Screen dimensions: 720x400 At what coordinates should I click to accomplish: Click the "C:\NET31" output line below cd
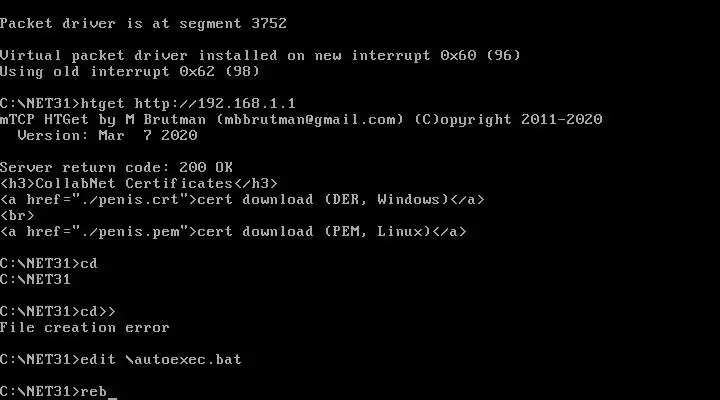point(34,279)
